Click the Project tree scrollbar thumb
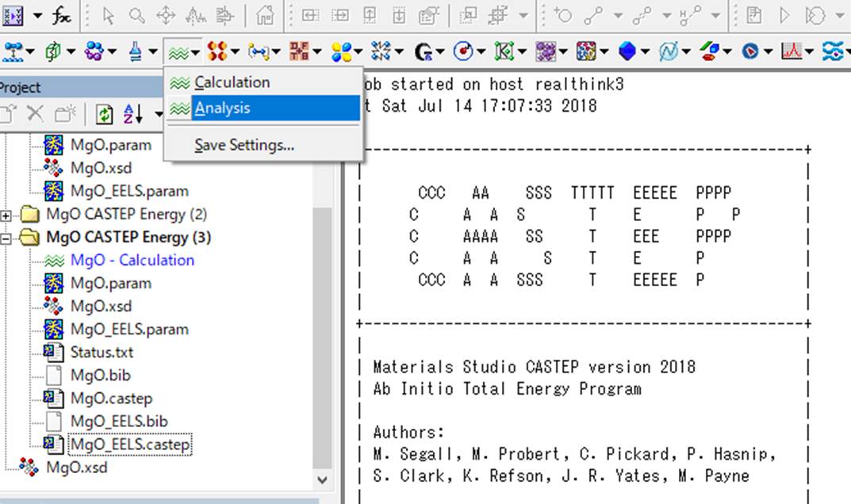 click(x=322, y=338)
